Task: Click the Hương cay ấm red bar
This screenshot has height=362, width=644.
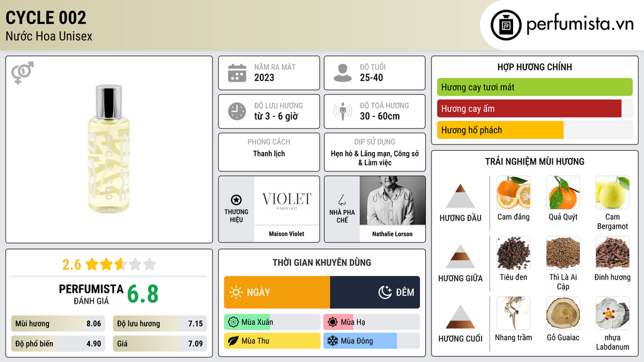Action: coord(535,109)
